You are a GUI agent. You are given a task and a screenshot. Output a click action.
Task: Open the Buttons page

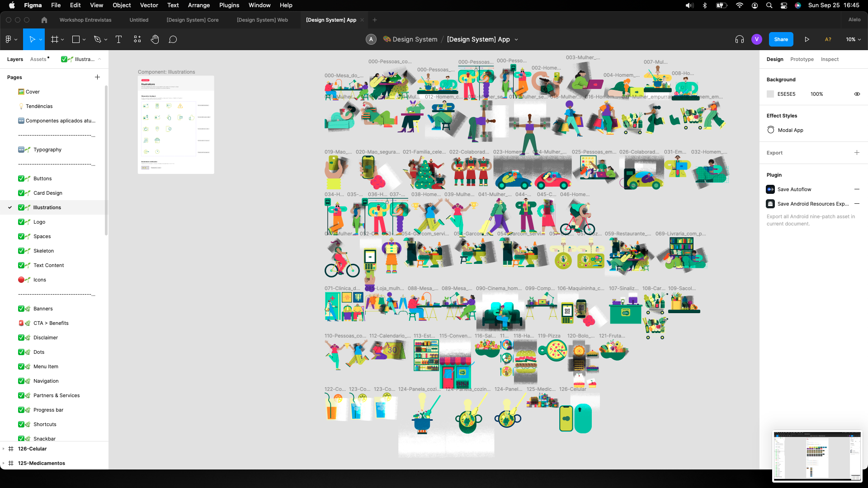click(42, 178)
